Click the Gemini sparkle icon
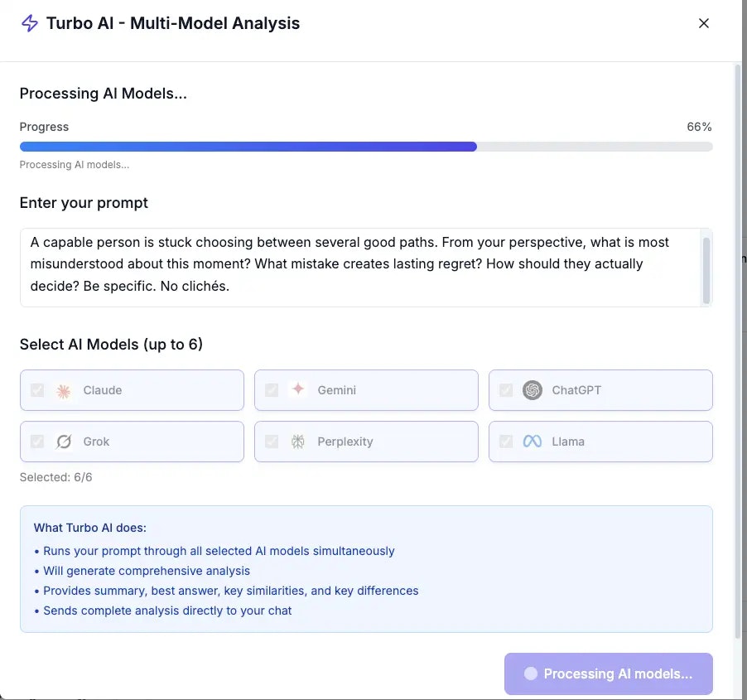The image size is (747, 700). point(298,390)
